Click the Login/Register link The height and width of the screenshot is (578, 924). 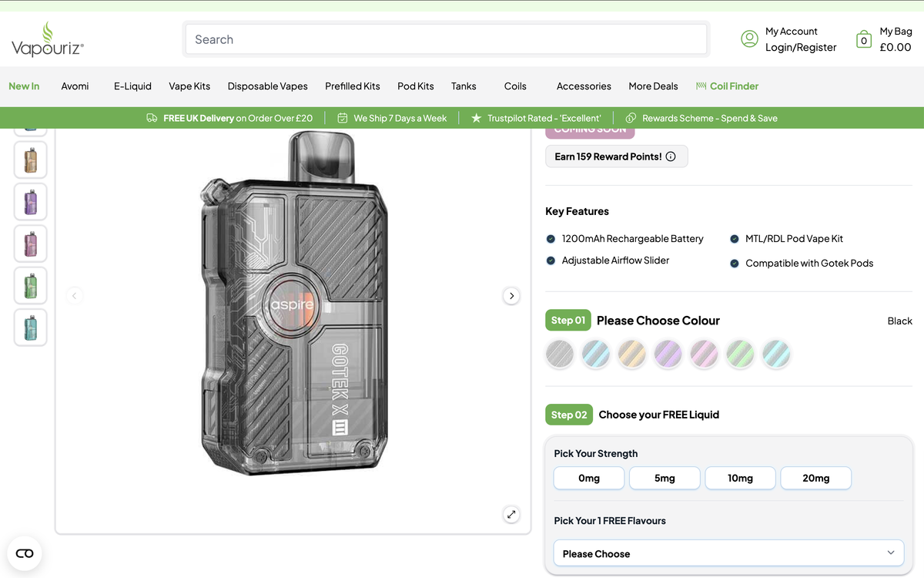pyautogui.click(x=801, y=47)
